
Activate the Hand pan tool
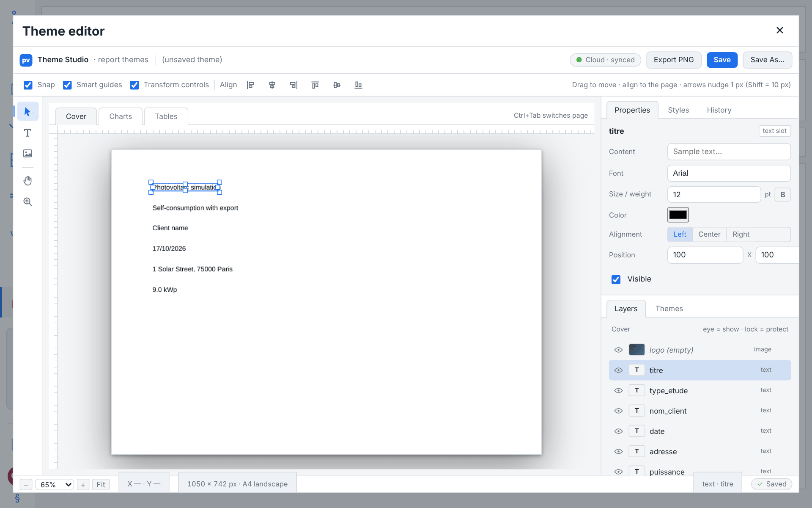[x=28, y=181]
